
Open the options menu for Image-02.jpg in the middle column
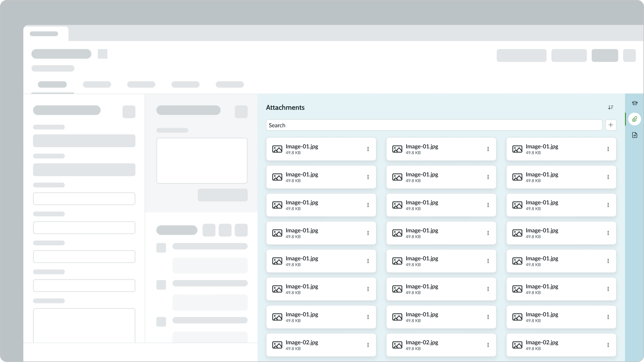(488, 345)
